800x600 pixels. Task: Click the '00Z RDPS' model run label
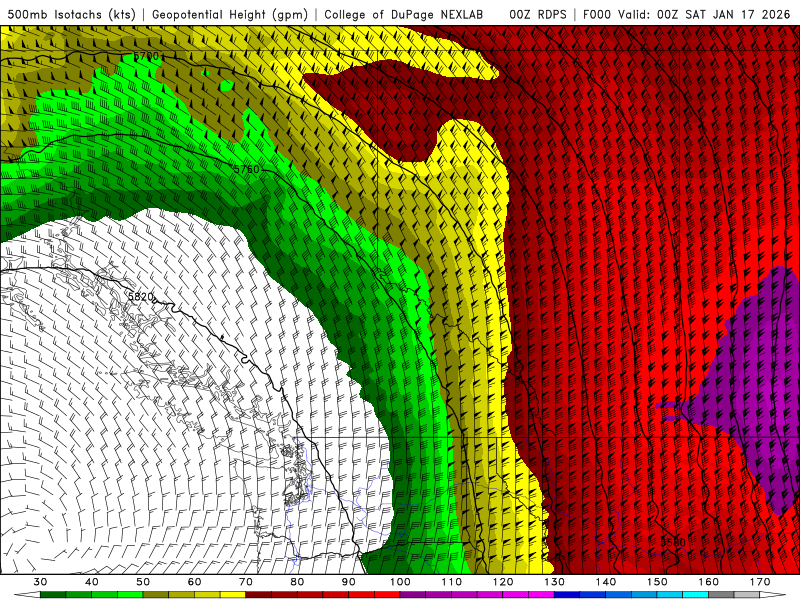538,14
